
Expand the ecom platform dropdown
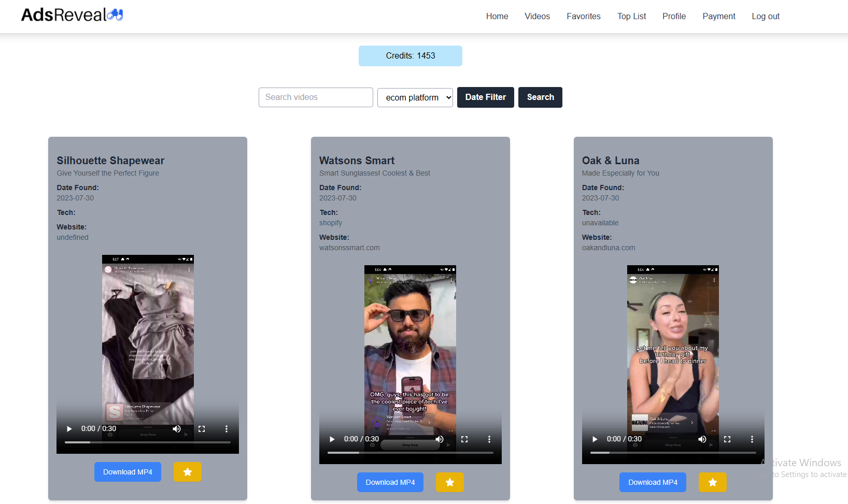click(415, 97)
